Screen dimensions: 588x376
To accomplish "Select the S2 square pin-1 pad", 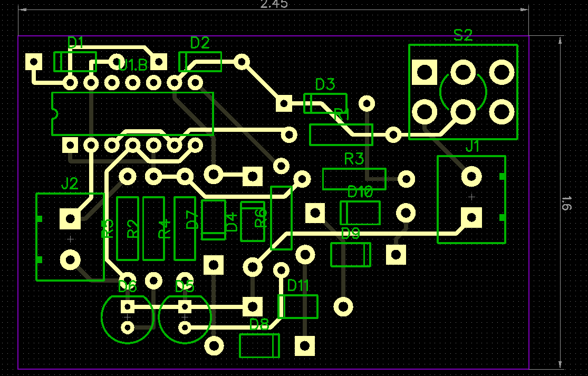I will click(x=425, y=72).
